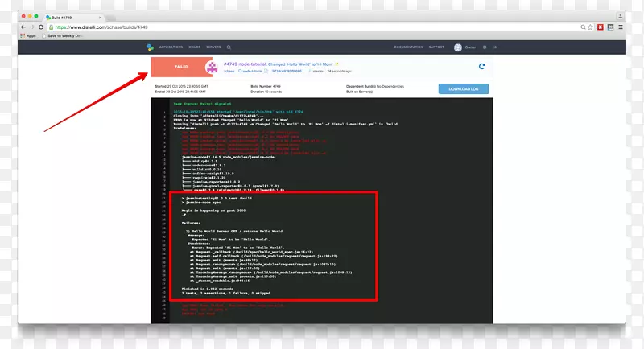644x349 pixels.
Task: Click the Started timestamp text
Action: [182, 87]
